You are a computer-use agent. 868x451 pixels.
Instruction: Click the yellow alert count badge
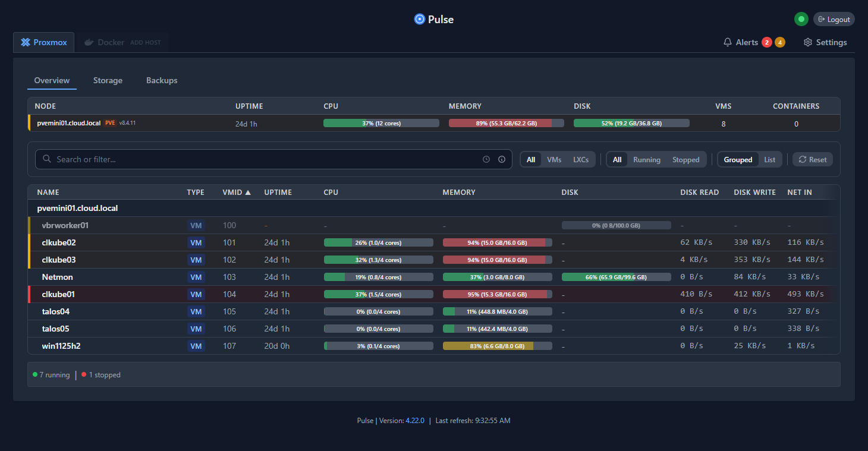click(x=779, y=42)
